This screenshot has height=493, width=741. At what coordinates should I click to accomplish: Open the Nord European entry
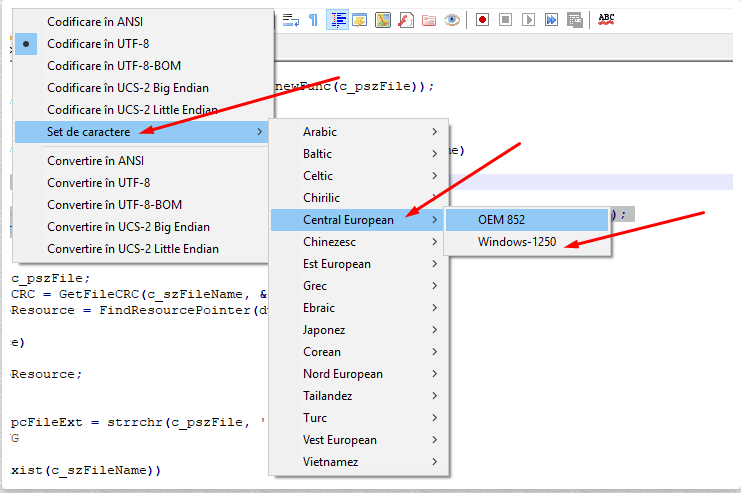(359, 374)
